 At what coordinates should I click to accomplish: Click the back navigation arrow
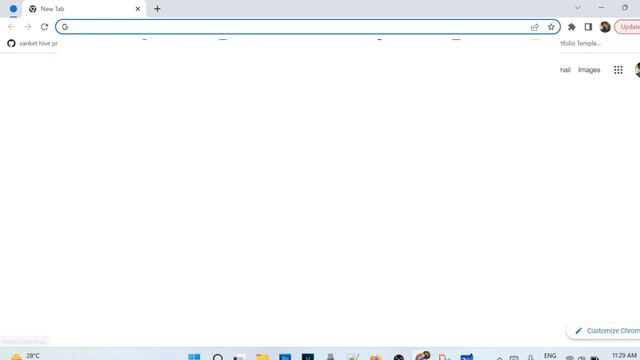click(x=11, y=27)
